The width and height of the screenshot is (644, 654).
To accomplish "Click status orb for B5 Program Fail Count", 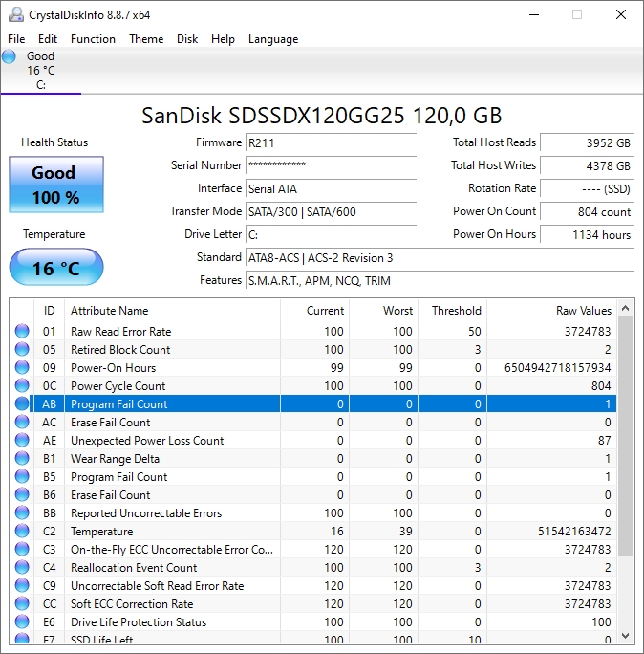I will point(22,476).
